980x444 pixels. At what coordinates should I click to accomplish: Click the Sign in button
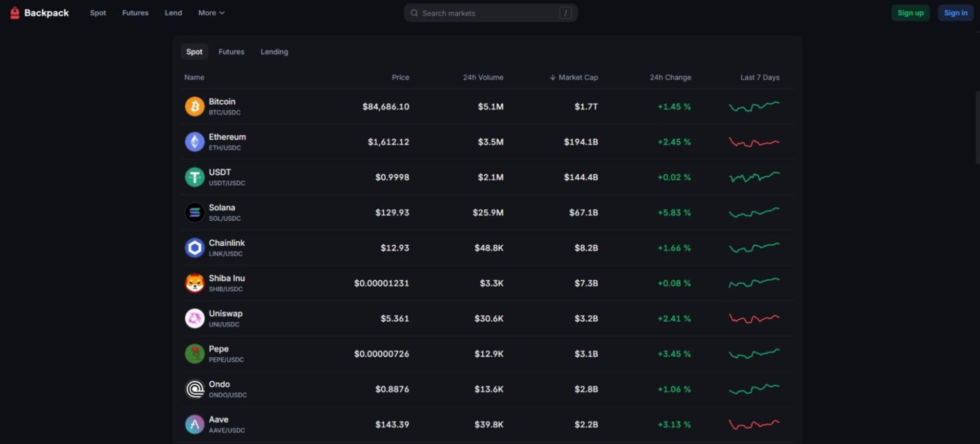[x=955, y=13]
